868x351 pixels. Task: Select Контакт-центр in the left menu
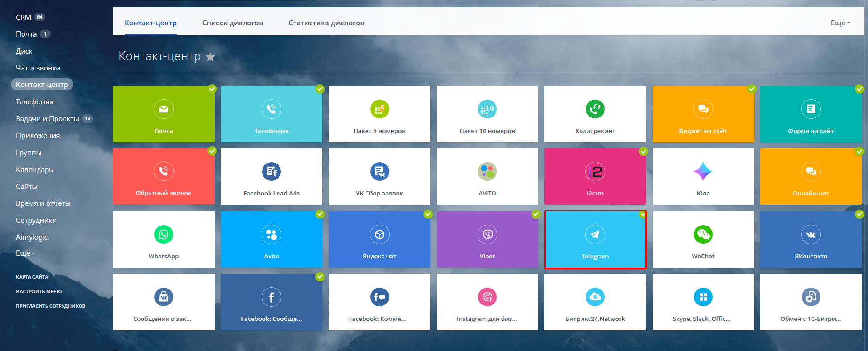click(42, 85)
